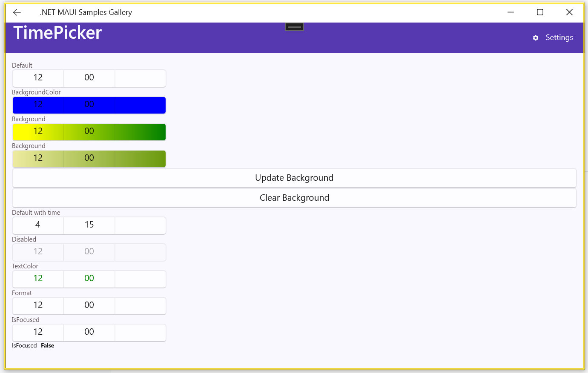Open minute field of Default time picker

tap(89, 78)
